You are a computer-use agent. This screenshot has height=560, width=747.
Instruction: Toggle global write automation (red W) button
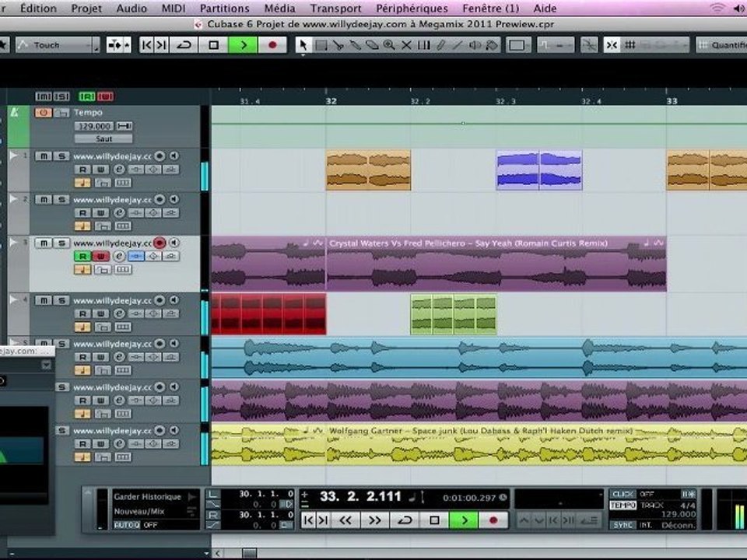tap(106, 96)
